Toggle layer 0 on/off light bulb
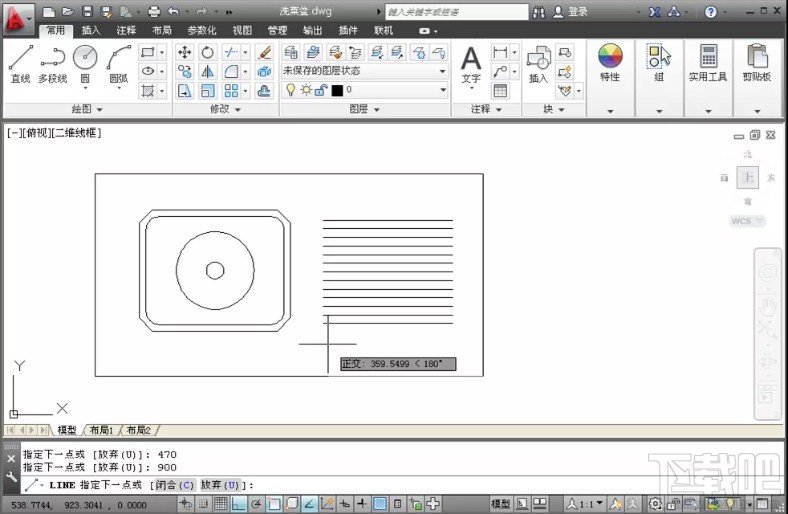 point(290,90)
